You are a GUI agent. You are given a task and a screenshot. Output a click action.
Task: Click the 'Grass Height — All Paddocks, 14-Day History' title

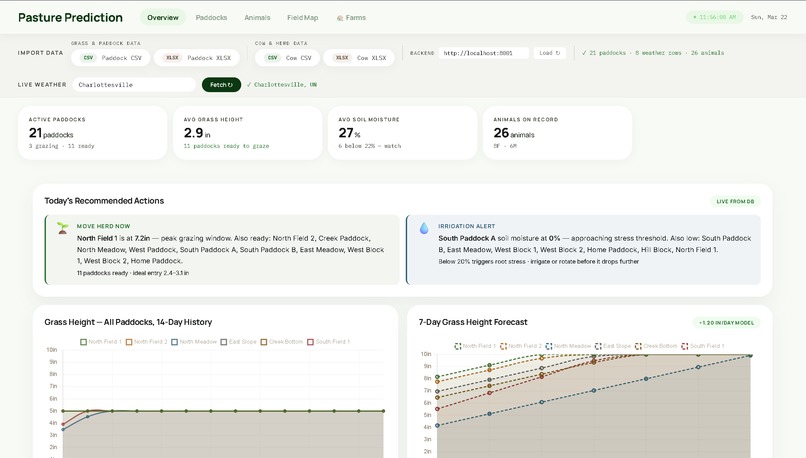click(128, 322)
